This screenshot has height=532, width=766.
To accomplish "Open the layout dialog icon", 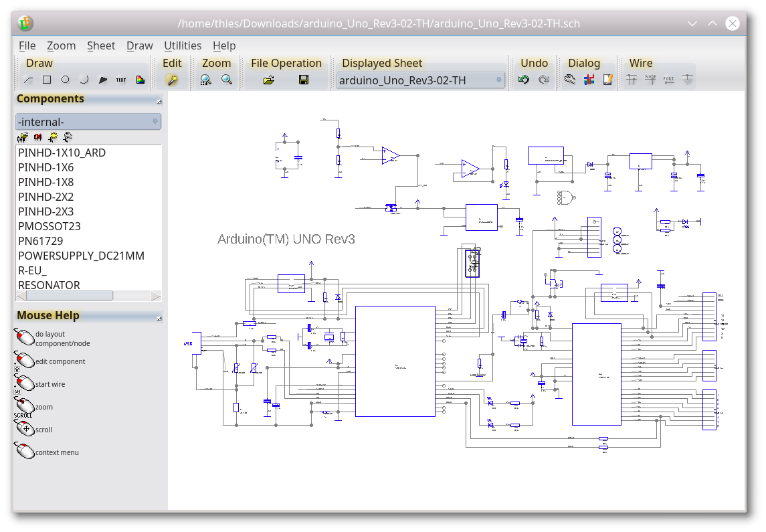I will (x=589, y=80).
